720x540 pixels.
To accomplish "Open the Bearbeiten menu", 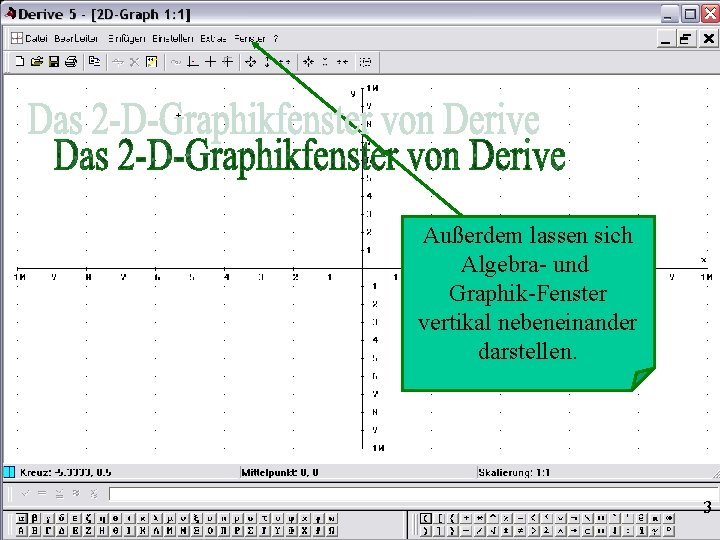I will click(x=76, y=39).
